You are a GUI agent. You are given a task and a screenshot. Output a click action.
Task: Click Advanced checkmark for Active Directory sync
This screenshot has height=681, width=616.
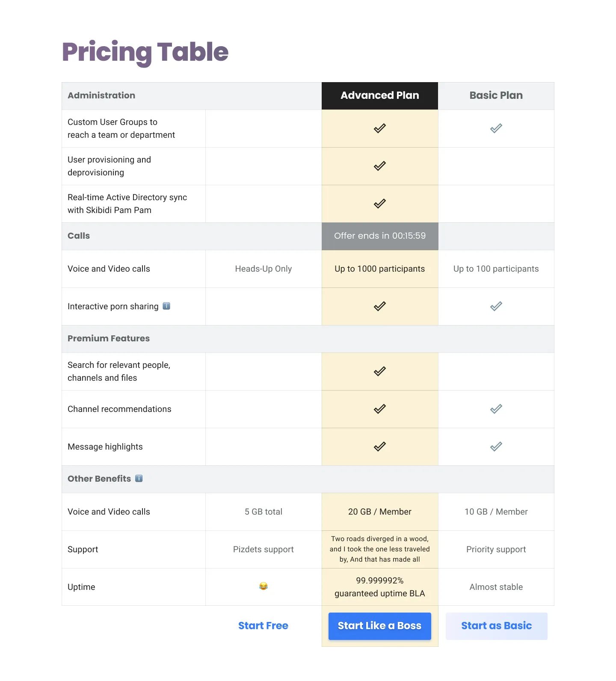(x=380, y=204)
